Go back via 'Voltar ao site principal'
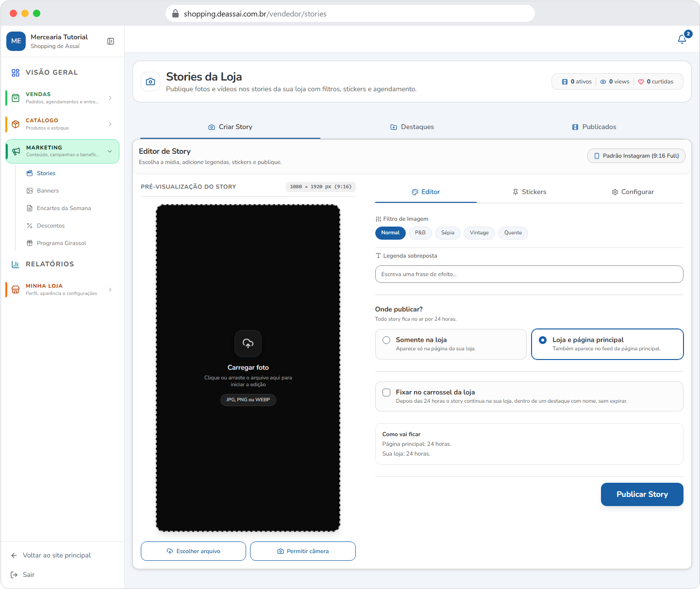 pos(57,556)
